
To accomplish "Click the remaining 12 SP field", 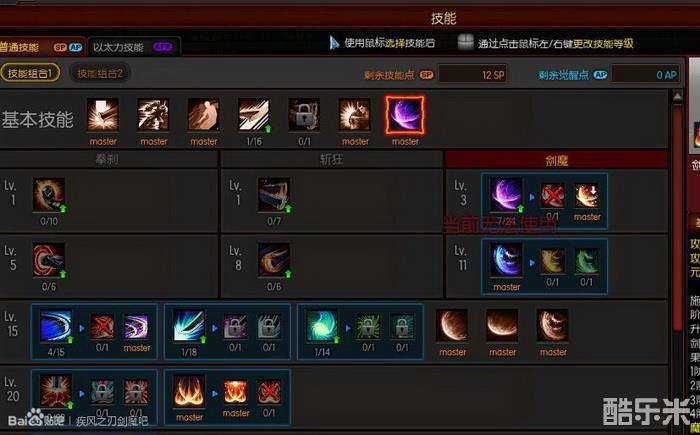I will click(x=473, y=74).
